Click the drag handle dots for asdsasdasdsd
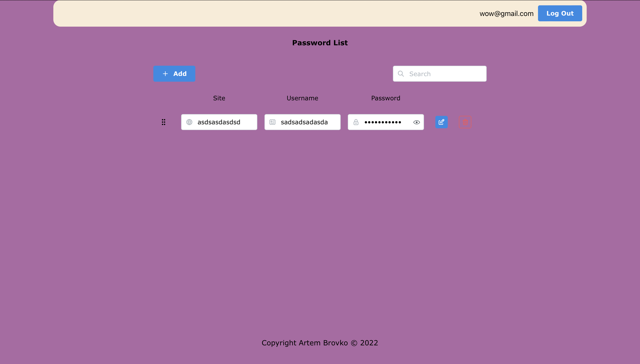Image resolution: width=640 pixels, height=364 pixels. point(163,122)
